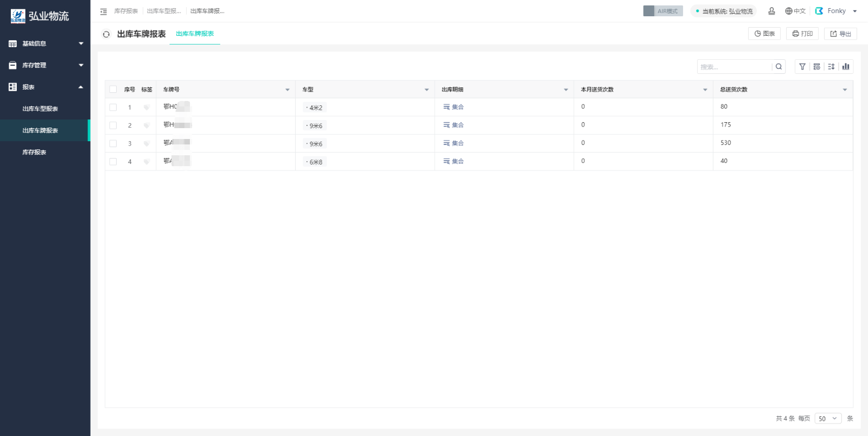Open the 本月送货次数 column dropdown arrow
This screenshot has height=436, width=868.
705,90
